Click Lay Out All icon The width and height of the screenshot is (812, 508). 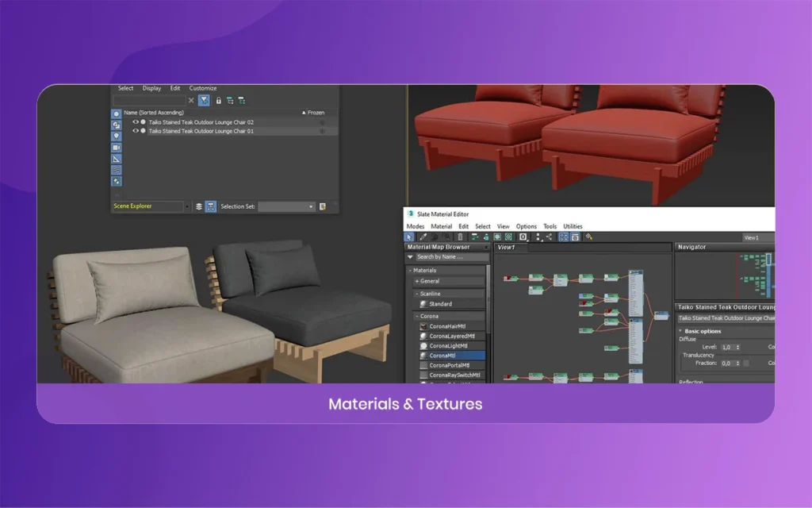[538, 237]
